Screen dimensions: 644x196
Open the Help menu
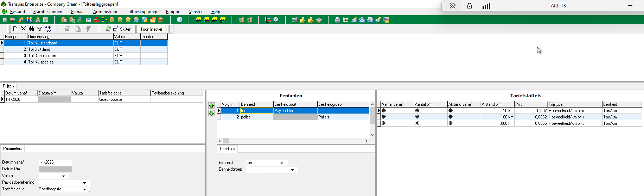click(x=216, y=12)
